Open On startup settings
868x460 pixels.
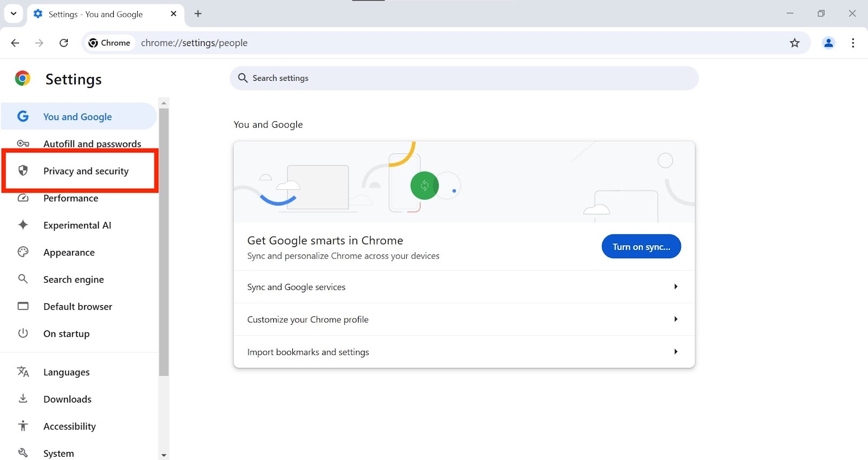tap(79, 334)
